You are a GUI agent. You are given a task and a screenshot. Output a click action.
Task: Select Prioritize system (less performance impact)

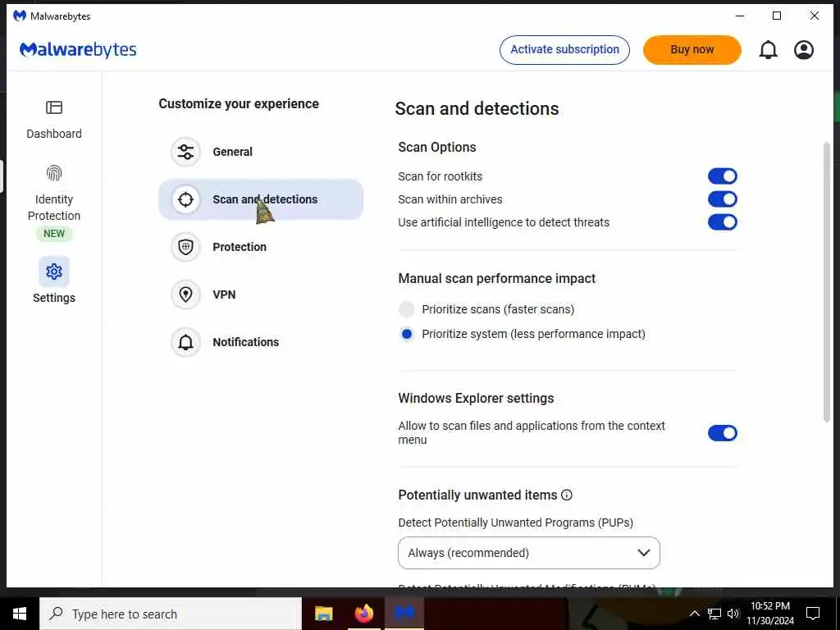point(407,334)
